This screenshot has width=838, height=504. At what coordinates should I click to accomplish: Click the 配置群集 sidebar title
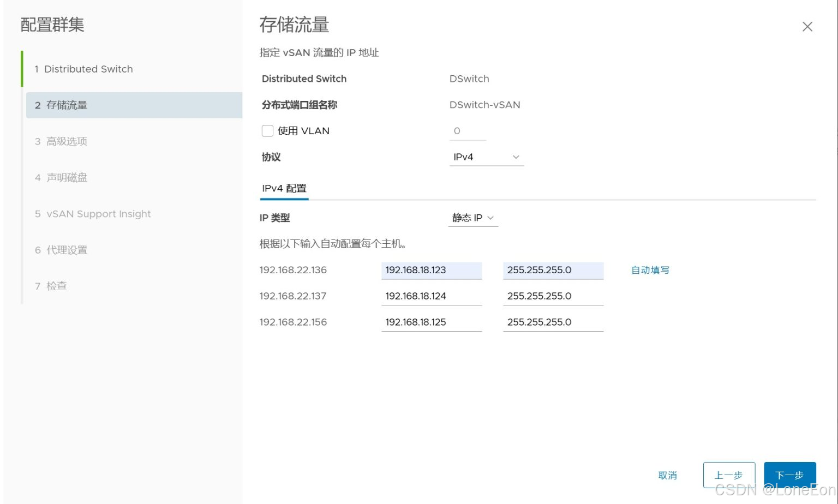[x=52, y=25]
